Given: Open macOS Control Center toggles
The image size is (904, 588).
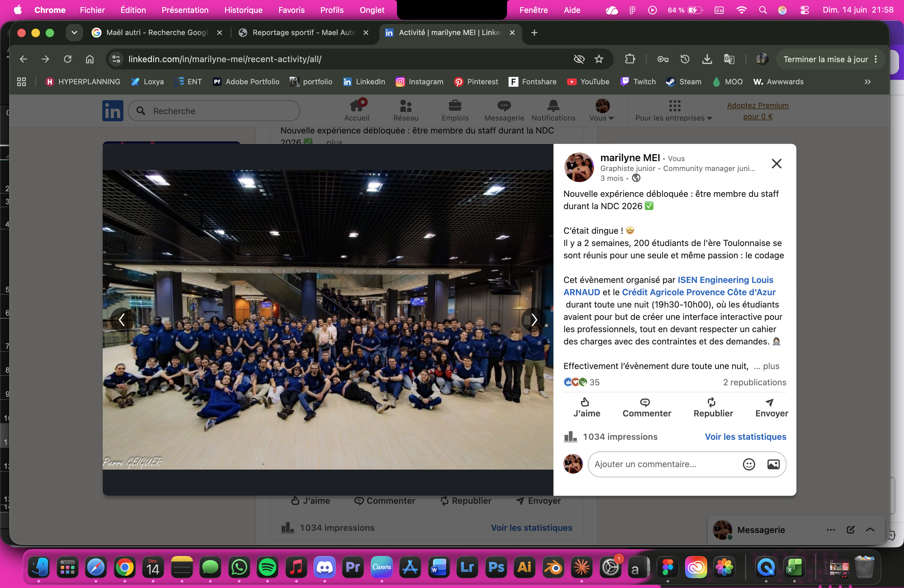Looking at the screenshot, I should pyautogui.click(x=804, y=10).
